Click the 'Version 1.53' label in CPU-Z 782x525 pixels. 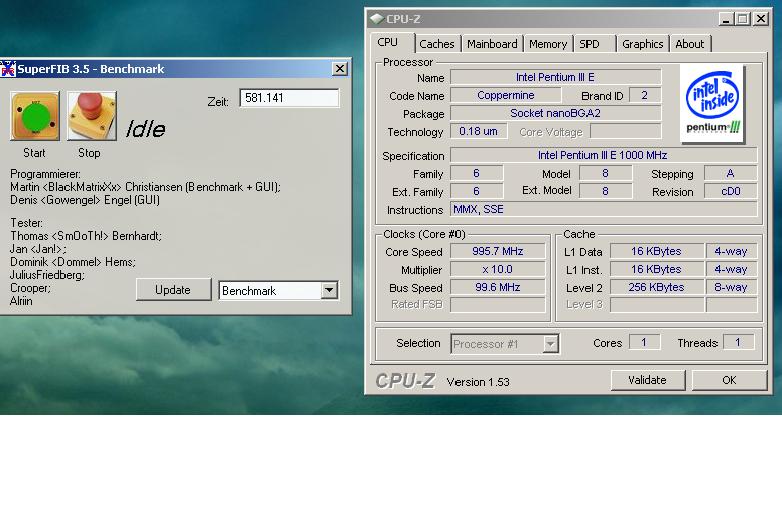(x=478, y=382)
